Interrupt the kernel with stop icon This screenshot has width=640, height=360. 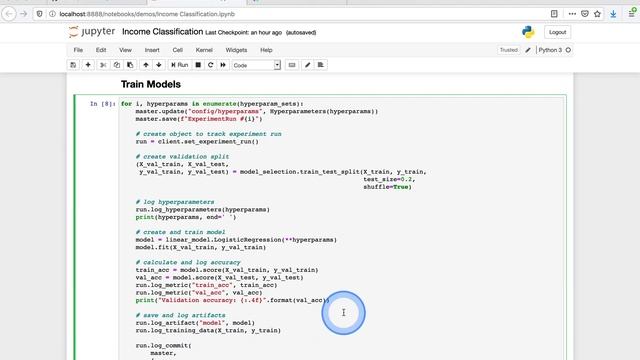pyautogui.click(x=198, y=65)
